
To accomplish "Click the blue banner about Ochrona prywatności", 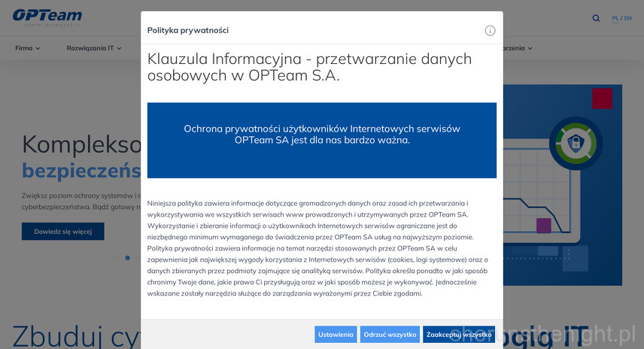I will coord(322,141).
